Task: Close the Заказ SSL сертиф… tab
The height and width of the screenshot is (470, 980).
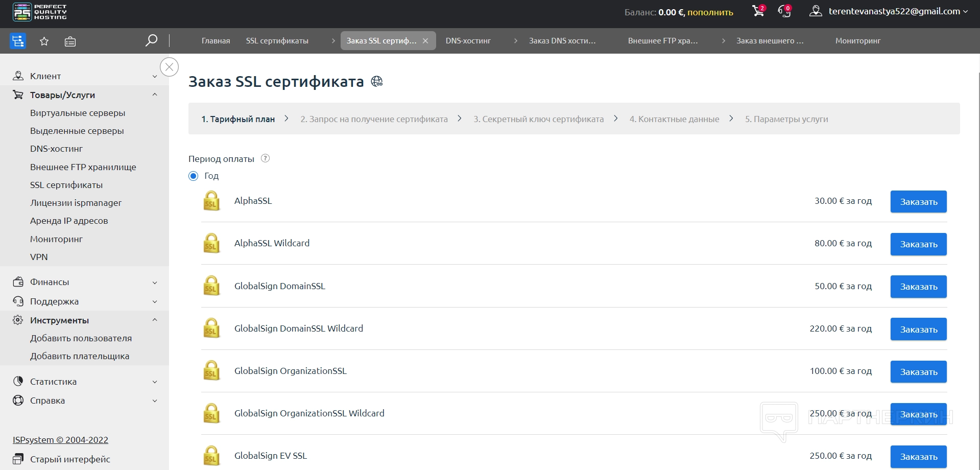Action: (425, 41)
